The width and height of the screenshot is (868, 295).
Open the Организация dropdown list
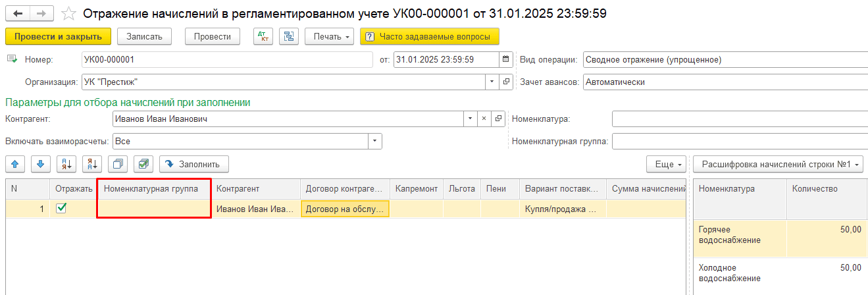tap(493, 82)
